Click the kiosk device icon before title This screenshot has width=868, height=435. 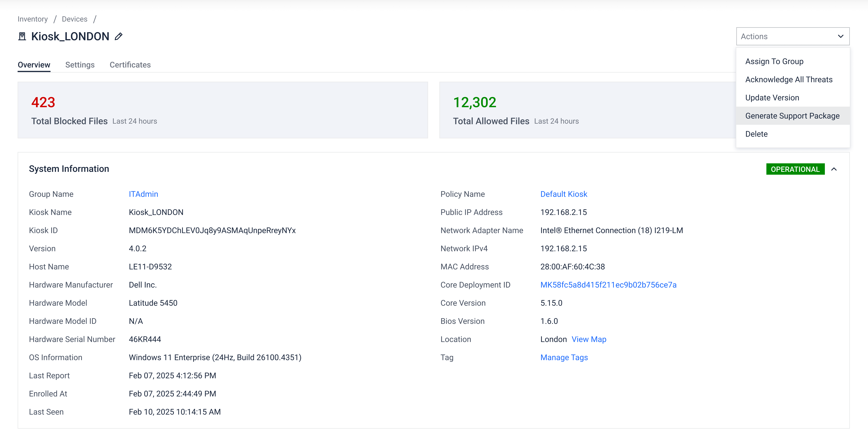(x=22, y=36)
